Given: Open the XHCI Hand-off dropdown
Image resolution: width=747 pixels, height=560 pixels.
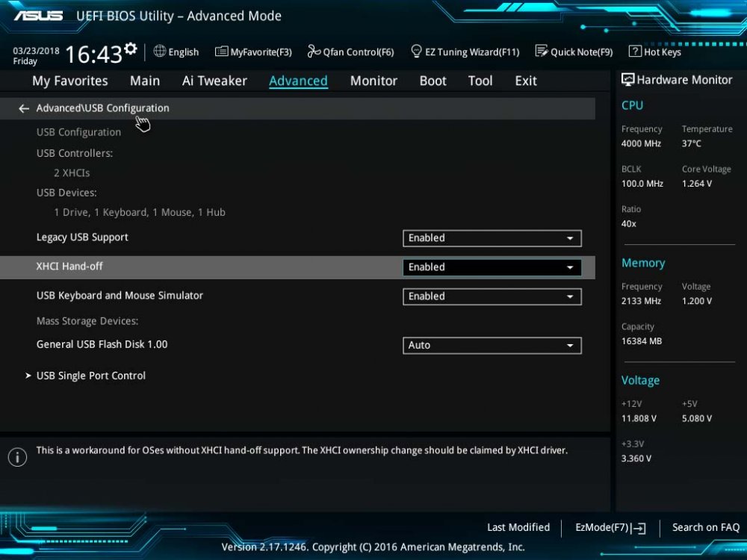Looking at the screenshot, I should (492, 267).
